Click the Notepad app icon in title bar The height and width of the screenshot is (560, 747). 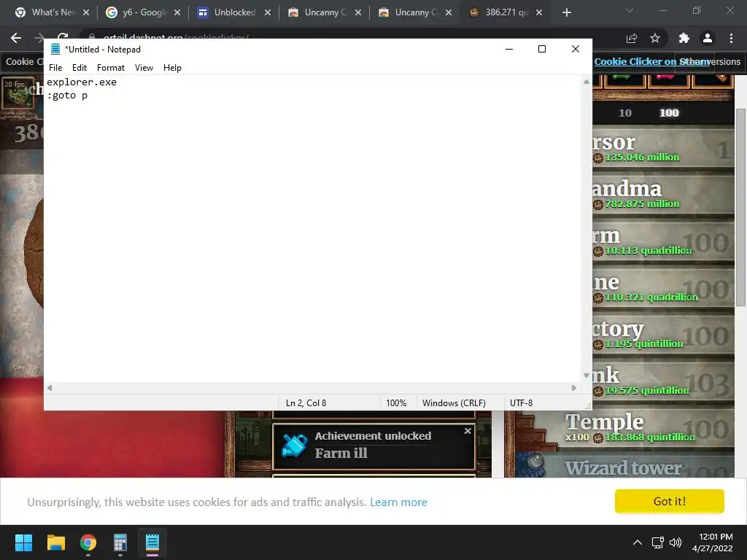point(55,49)
